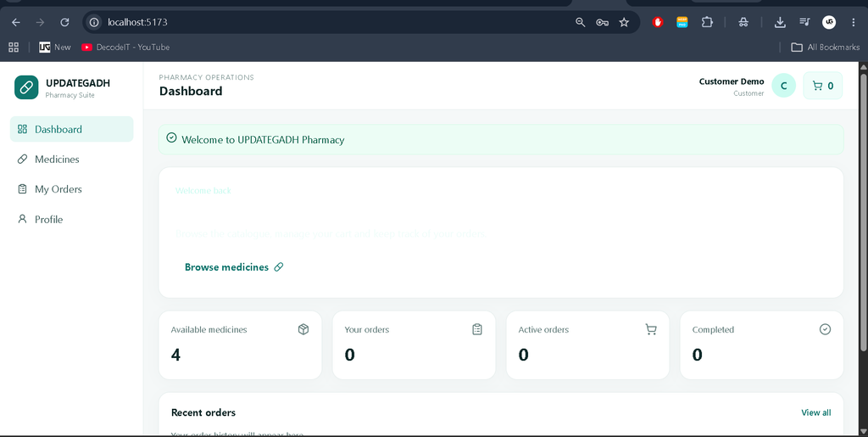Viewport: 868px width, 437px height.
Task: Click the Your orders label
Action: (366, 329)
